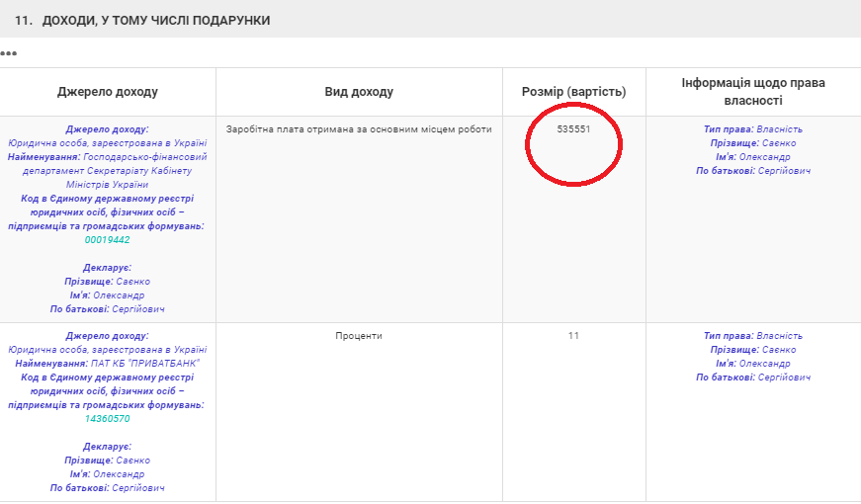Click 'Декларує:' label in the first row

coord(107,268)
